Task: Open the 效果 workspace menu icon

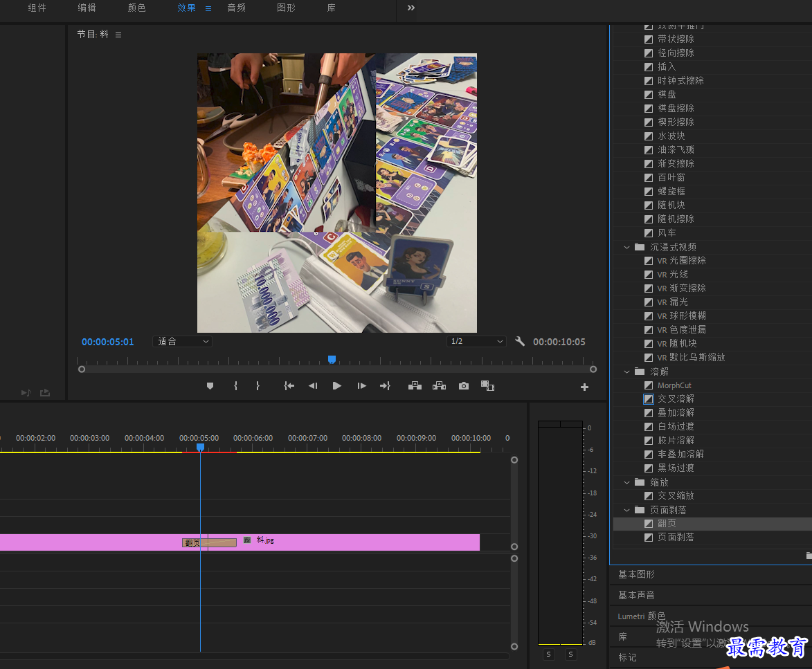Action: (x=208, y=8)
